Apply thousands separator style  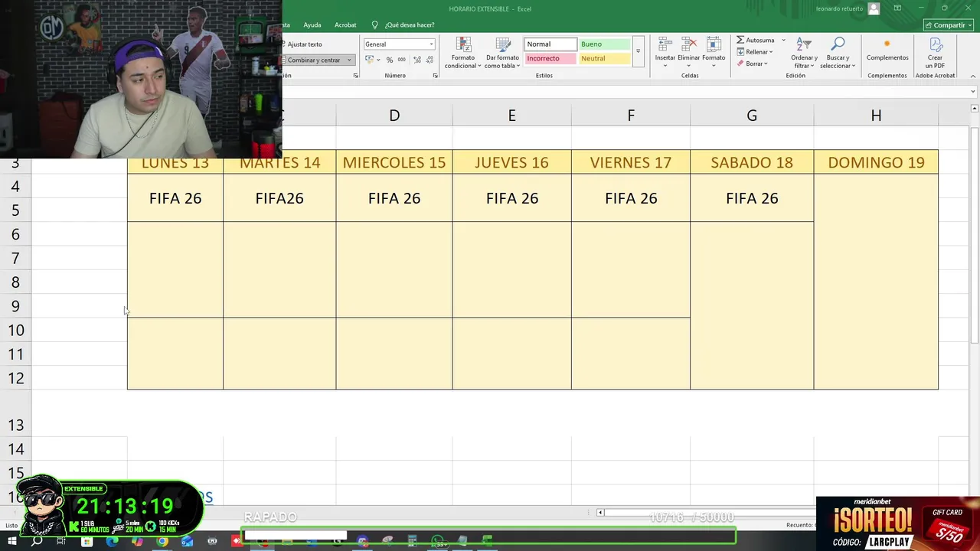[401, 60]
